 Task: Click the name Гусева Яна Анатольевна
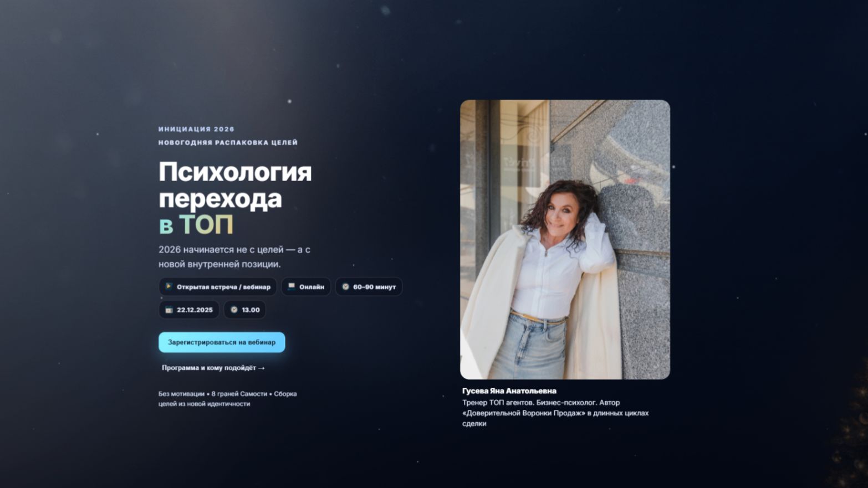509,391
